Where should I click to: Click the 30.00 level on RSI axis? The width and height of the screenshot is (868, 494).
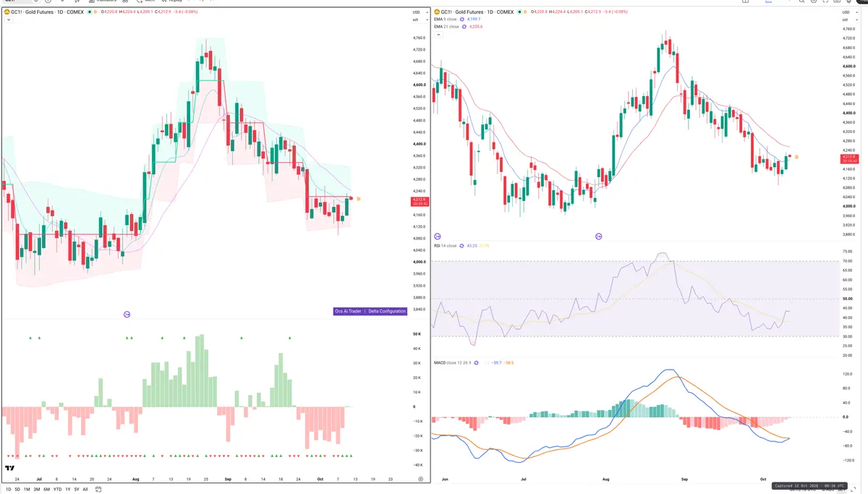[x=847, y=336]
